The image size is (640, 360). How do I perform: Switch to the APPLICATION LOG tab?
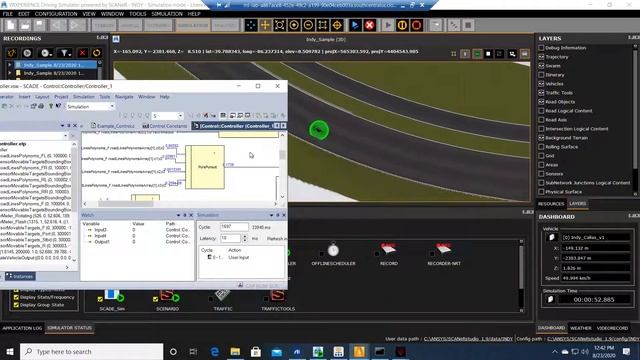click(22, 328)
